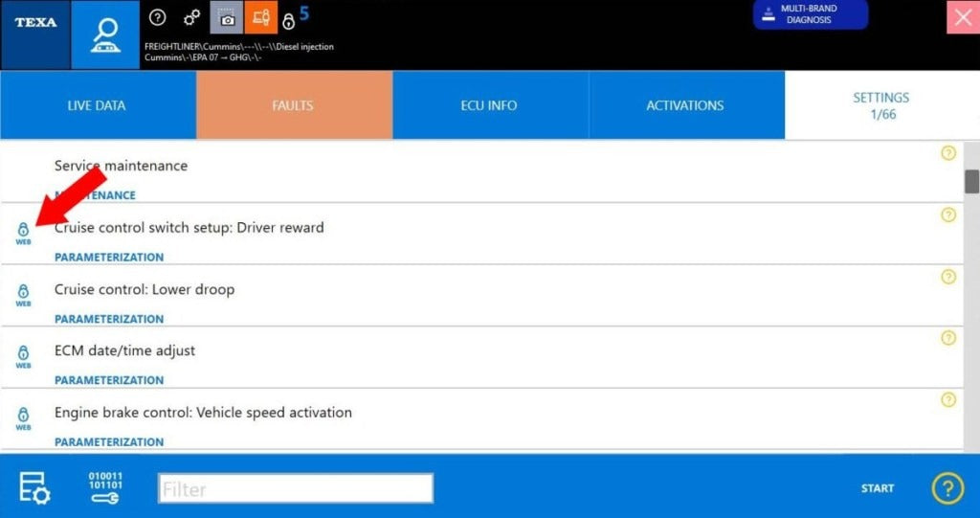Take a screenshot with the camera icon
This screenshot has height=518, width=980.
[227, 17]
